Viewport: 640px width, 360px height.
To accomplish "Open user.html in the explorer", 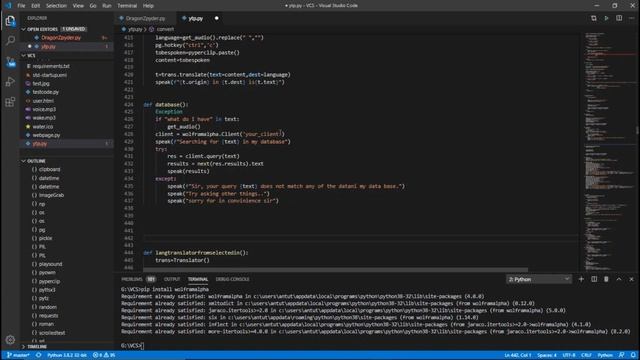I will tap(43, 101).
